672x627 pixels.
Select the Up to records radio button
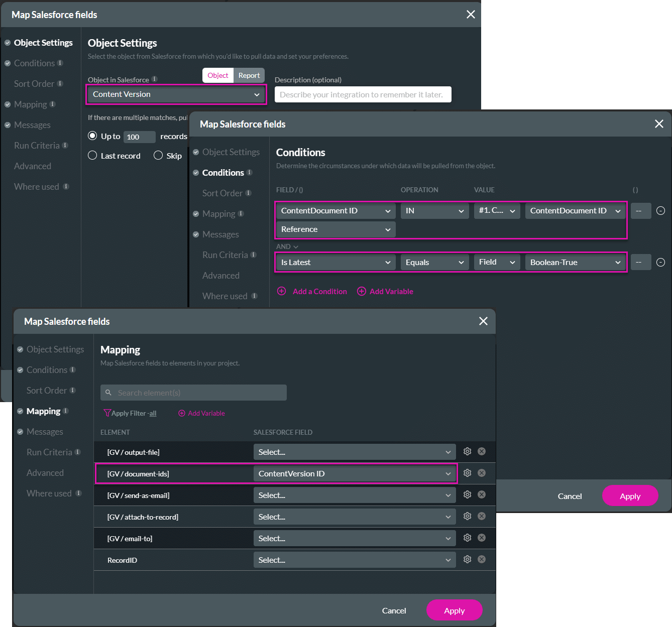pos(92,136)
